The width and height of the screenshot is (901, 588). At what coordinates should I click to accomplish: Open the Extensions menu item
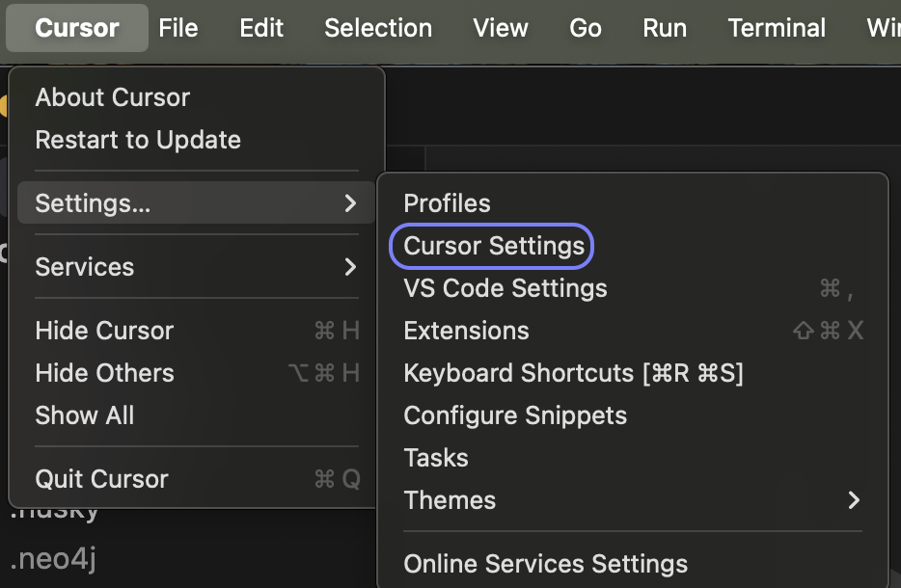pyautogui.click(x=466, y=331)
